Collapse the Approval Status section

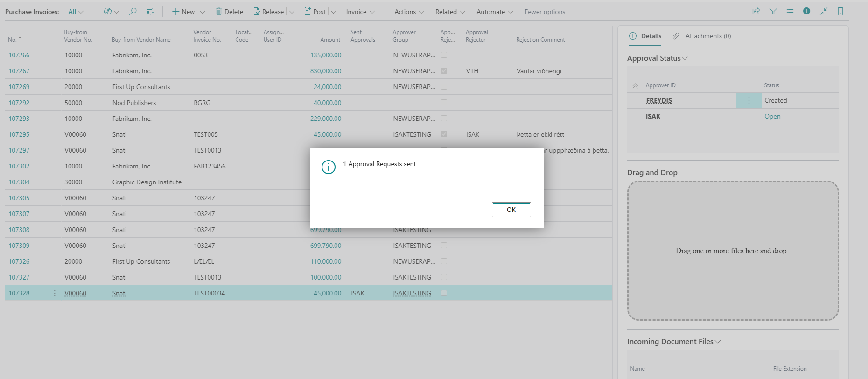click(x=658, y=58)
